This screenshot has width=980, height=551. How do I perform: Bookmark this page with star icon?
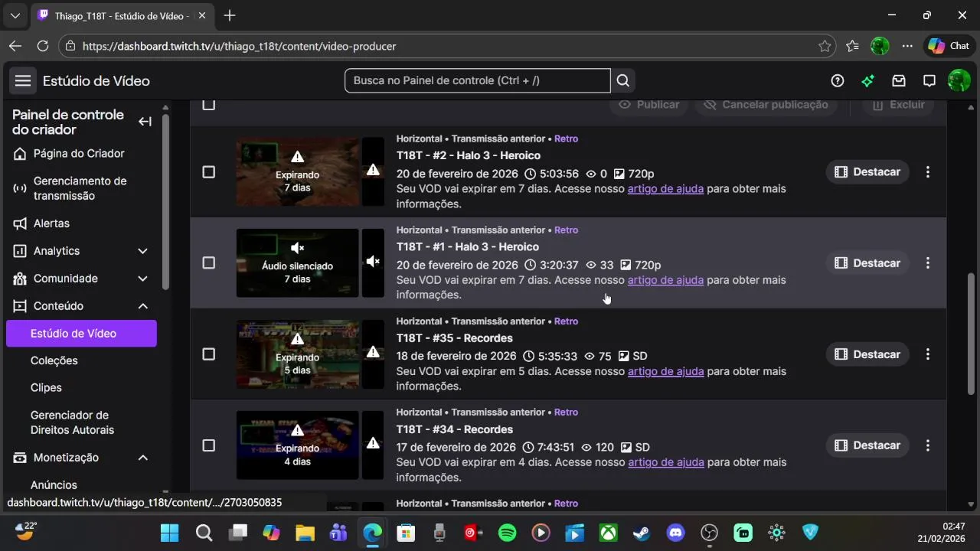click(x=825, y=46)
